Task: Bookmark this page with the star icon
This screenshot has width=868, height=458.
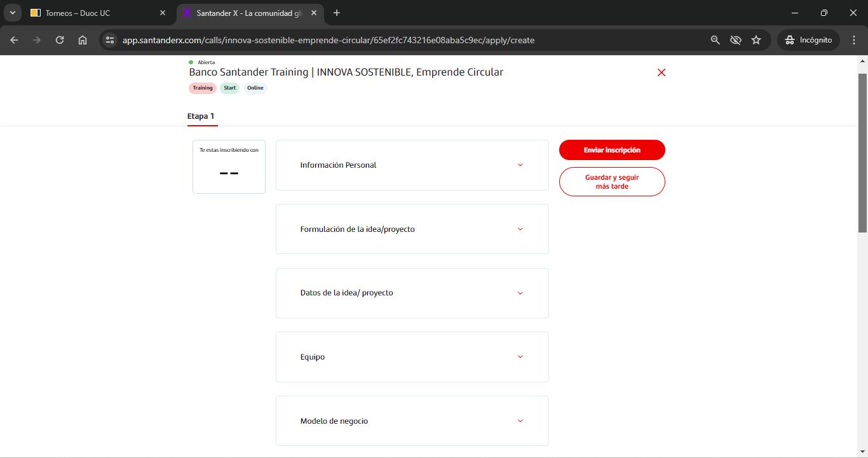Action: [x=756, y=40]
